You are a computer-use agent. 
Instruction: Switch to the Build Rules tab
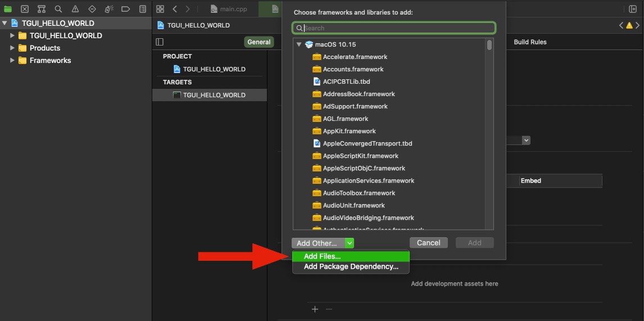(x=530, y=42)
